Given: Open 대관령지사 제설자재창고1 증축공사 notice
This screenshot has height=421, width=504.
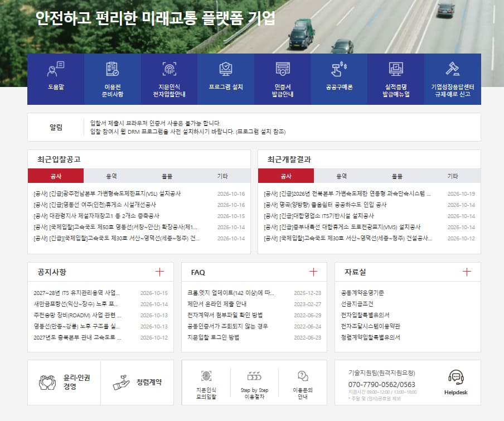Looking at the screenshot, I should click(96, 216).
